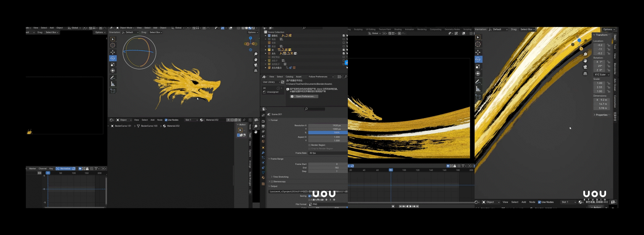Pin the Material.032 node tree with pin icon
This screenshot has width=644, height=235.
pos(244,120)
